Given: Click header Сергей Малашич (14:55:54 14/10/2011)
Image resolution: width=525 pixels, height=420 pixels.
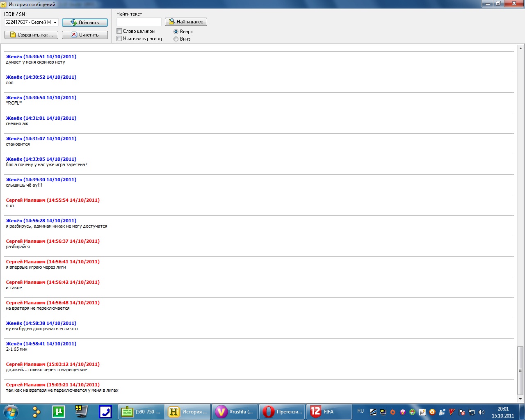Looking at the screenshot, I should coord(53,200).
